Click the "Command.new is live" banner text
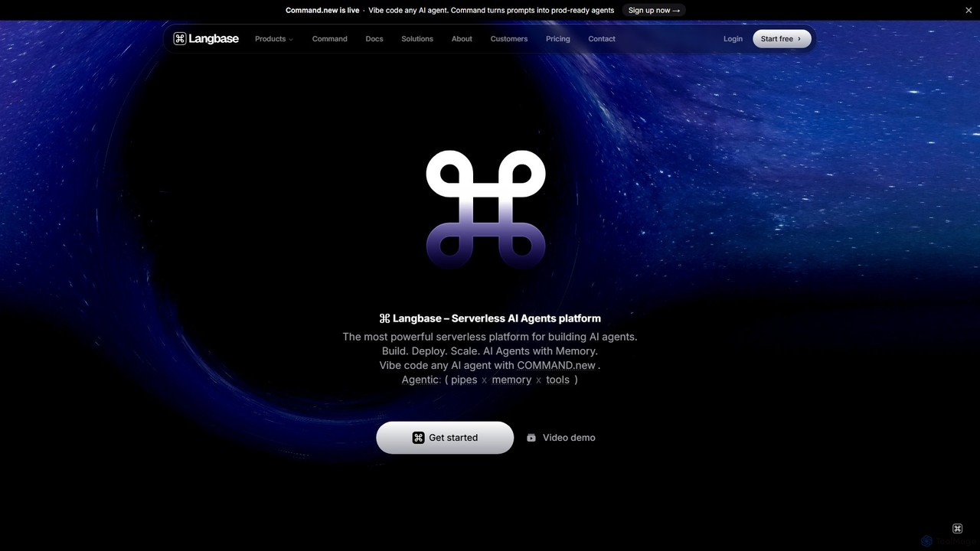 [322, 10]
